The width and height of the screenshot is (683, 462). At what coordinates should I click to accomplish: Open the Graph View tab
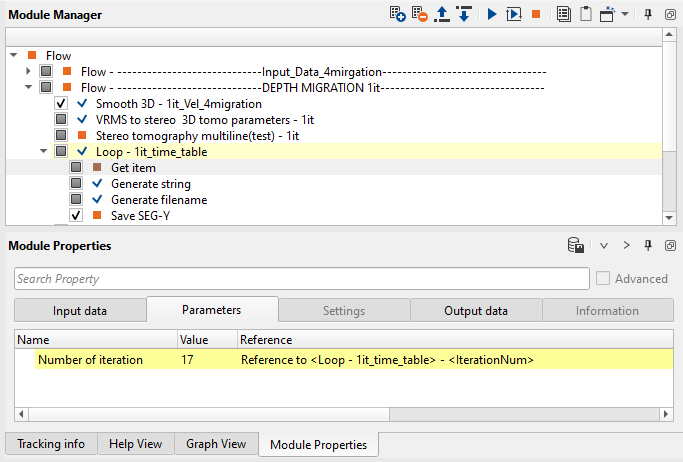tap(216, 444)
